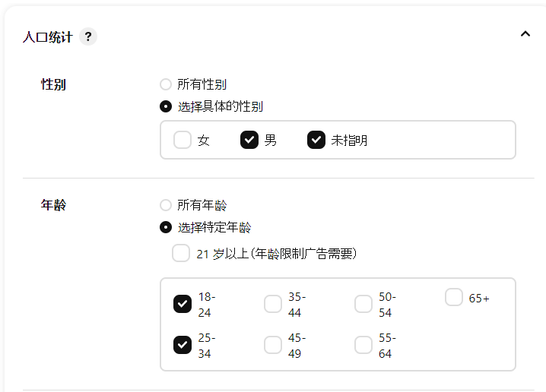Viewport: 546px width, 392px height.
Task: Select the 所有性别 radio option
Action: click(166, 84)
